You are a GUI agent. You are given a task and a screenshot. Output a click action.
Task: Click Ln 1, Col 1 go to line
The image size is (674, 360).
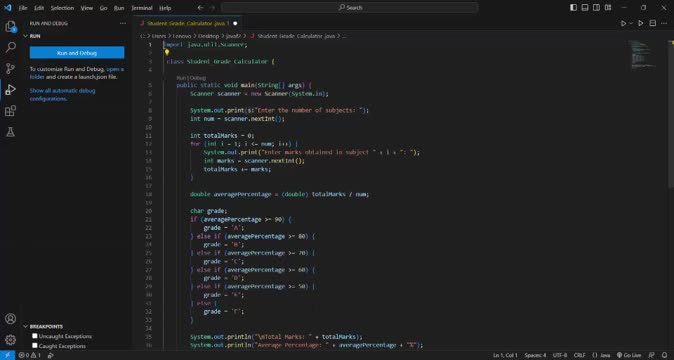coord(505,355)
